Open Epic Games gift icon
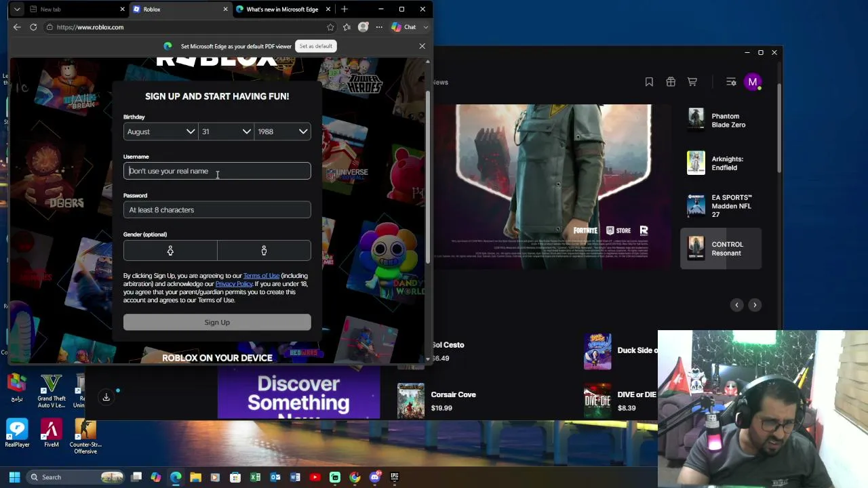This screenshot has height=488, width=868. [671, 82]
